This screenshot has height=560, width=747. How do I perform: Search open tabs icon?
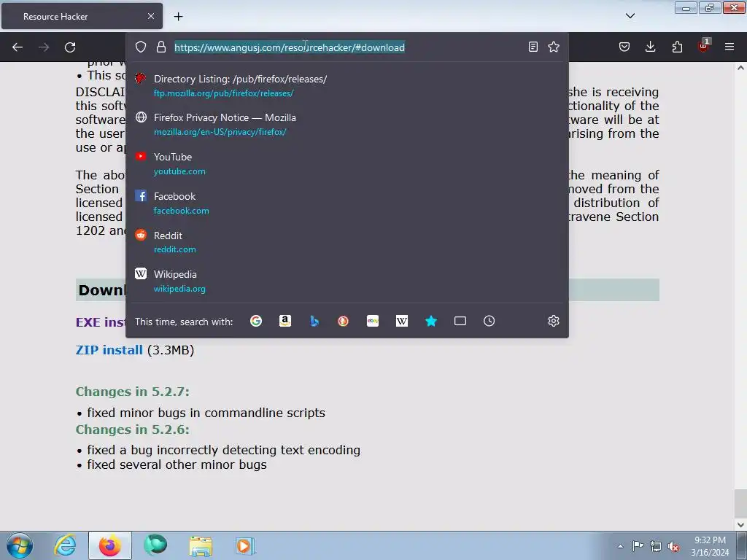pyautogui.click(x=460, y=321)
